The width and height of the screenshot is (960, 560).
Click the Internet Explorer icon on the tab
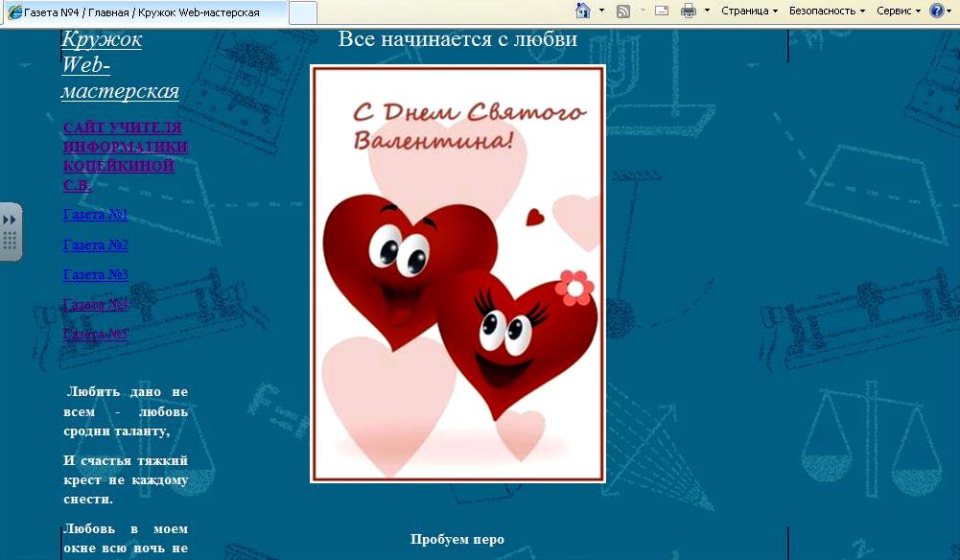[14, 12]
